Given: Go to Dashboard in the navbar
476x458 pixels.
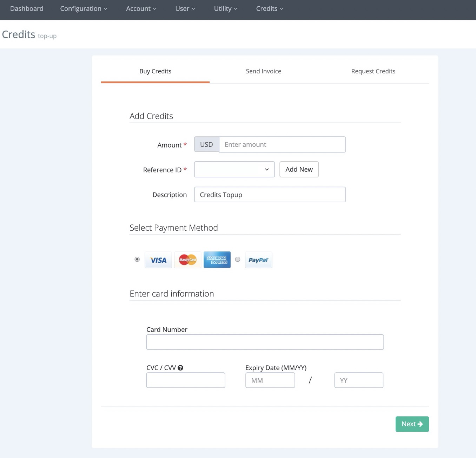Looking at the screenshot, I should pos(27,9).
